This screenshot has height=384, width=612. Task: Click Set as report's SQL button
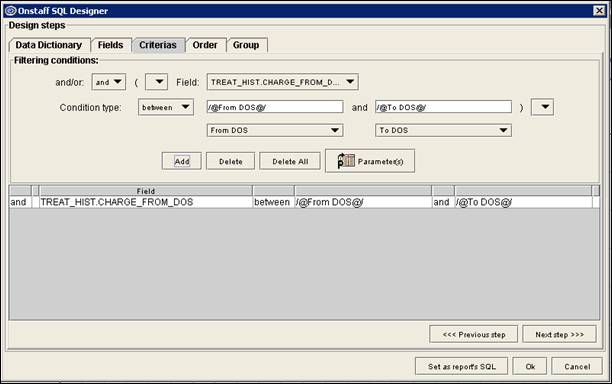coord(461,366)
